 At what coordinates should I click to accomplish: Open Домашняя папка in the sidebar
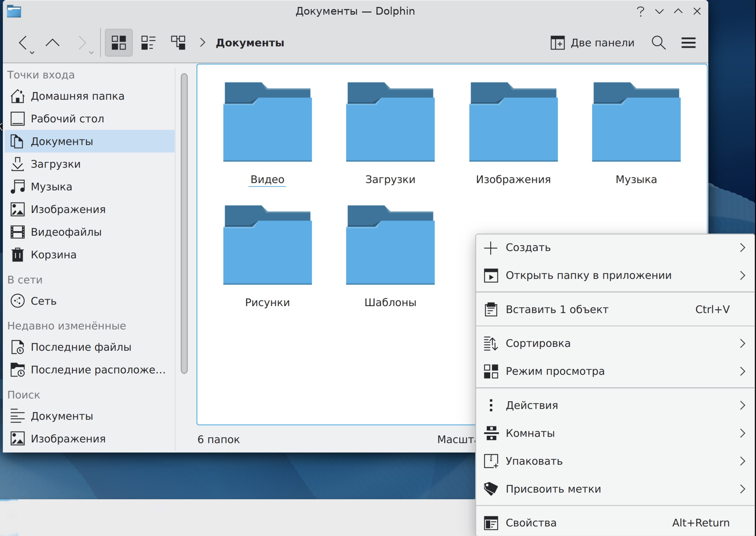coord(90,96)
